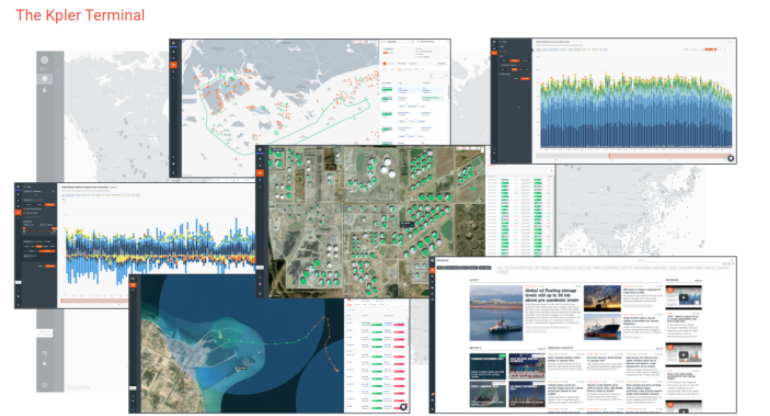Viewport: 770px width, 416px height.
Task: Click the orange apply button in the imports/exports chart panel
Action: [50, 266]
